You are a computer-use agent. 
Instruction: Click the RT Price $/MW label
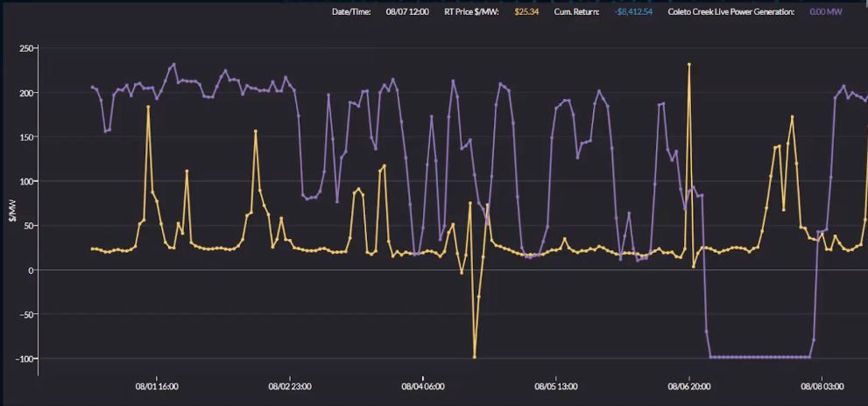point(471,11)
